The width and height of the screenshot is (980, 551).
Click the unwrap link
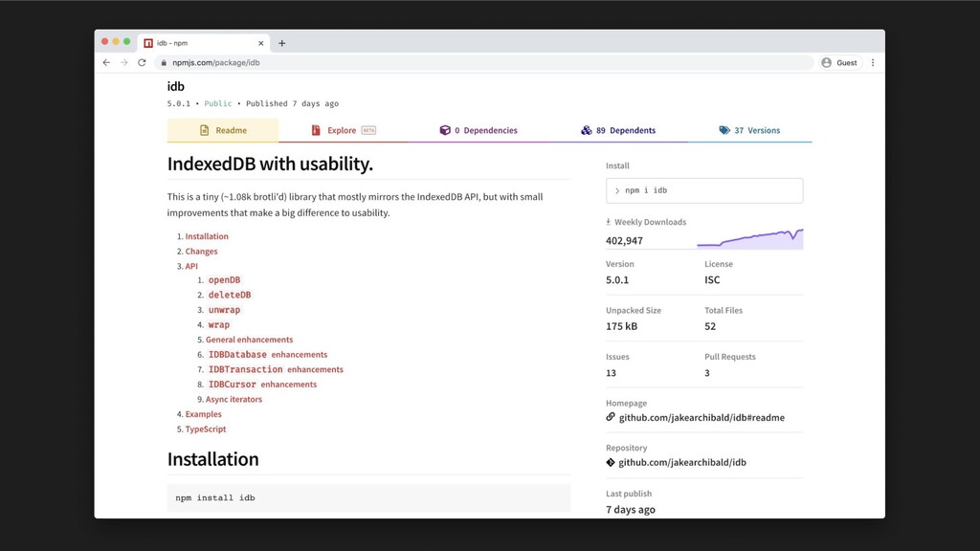click(224, 310)
